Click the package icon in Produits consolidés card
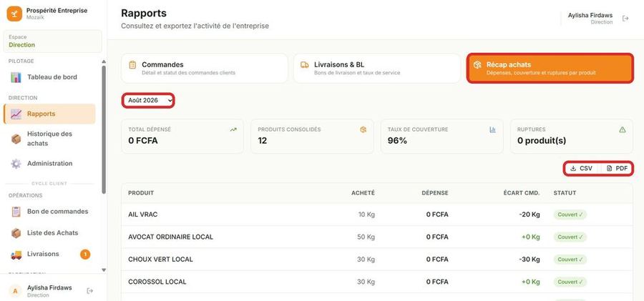 363,129
